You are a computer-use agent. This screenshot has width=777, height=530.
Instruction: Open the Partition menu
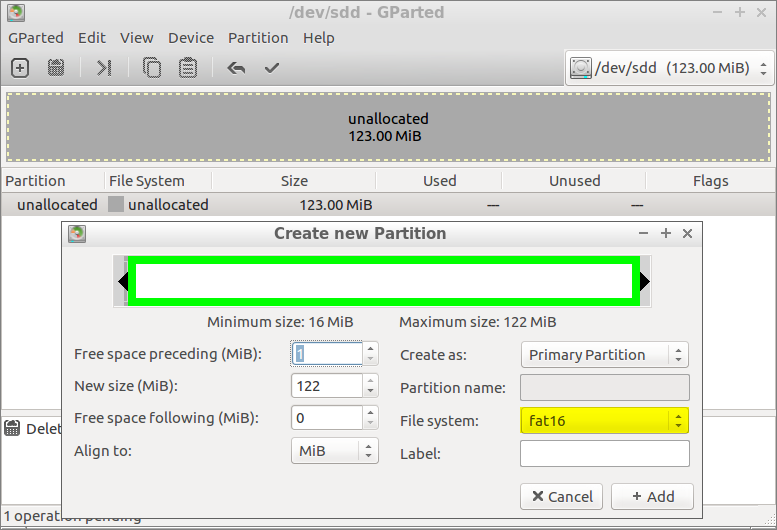click(258, 38)
